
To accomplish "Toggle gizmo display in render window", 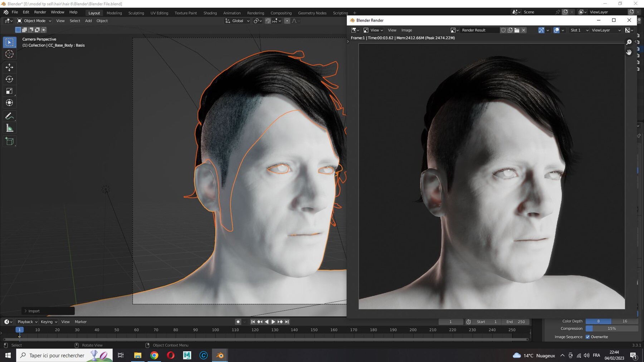I will (541, 30).
